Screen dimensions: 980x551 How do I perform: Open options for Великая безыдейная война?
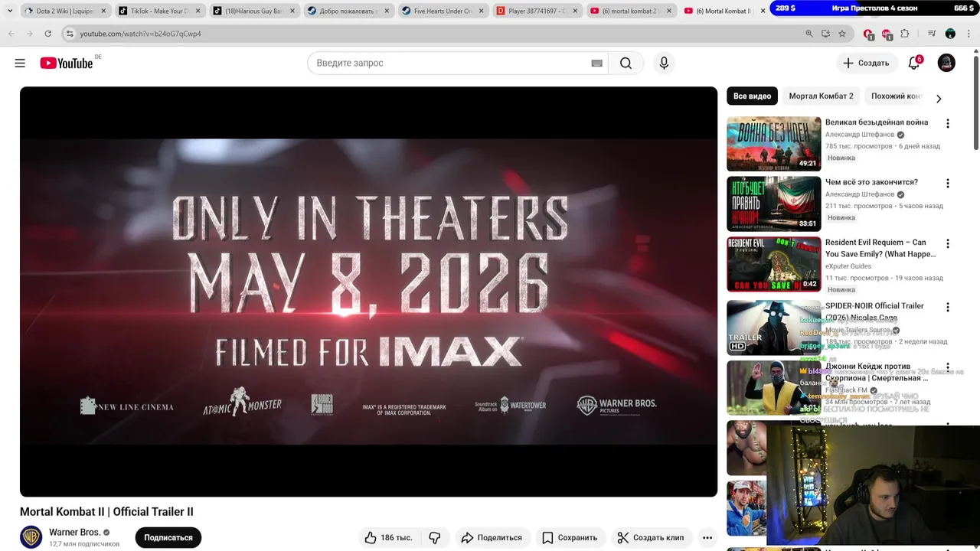[947, 123]
